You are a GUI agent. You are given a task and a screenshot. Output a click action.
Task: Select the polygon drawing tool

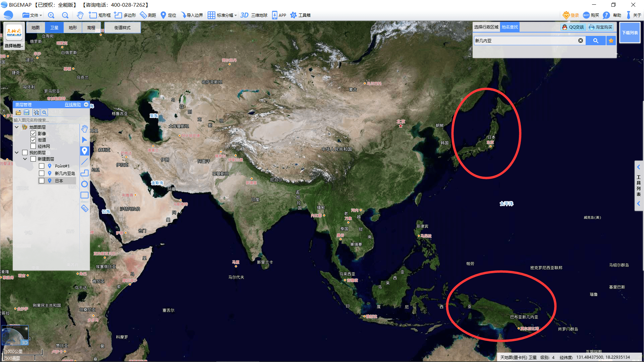coord(85,173)
